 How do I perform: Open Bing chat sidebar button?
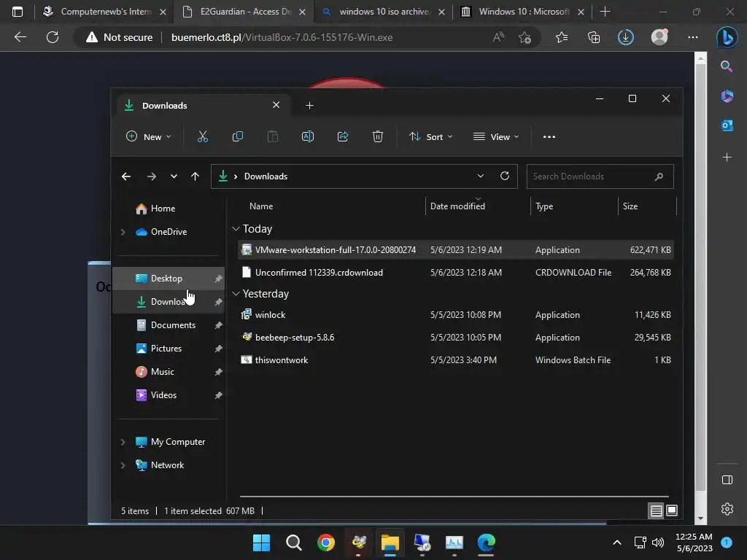pos(727,37)
